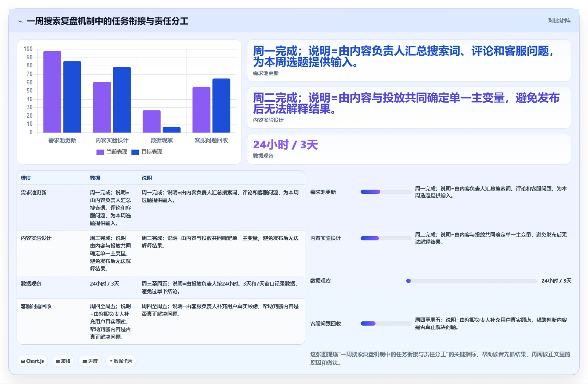Click the 客服问题回收 progress bar

[386, 323]
